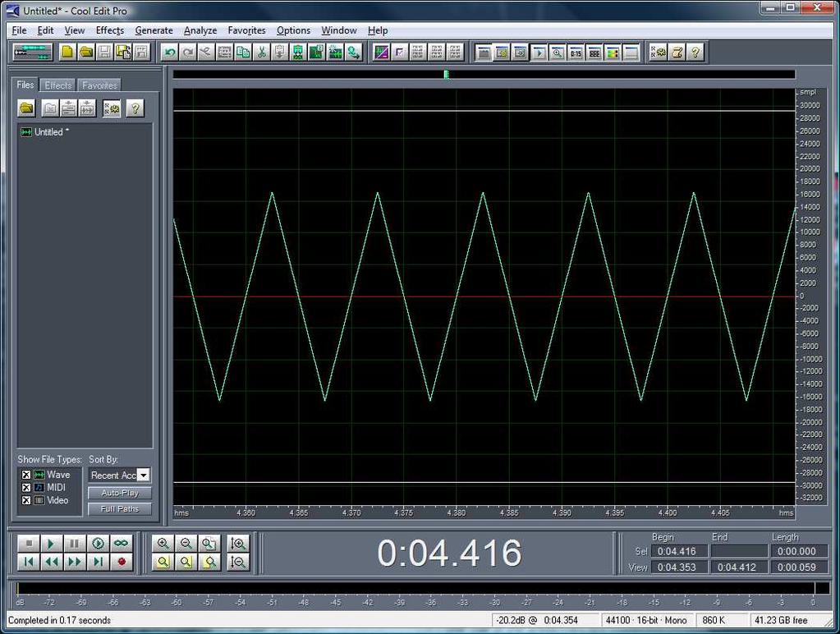Click the Copy toolbar icon
The image size is (840, 634).
[x=243, y=53]
